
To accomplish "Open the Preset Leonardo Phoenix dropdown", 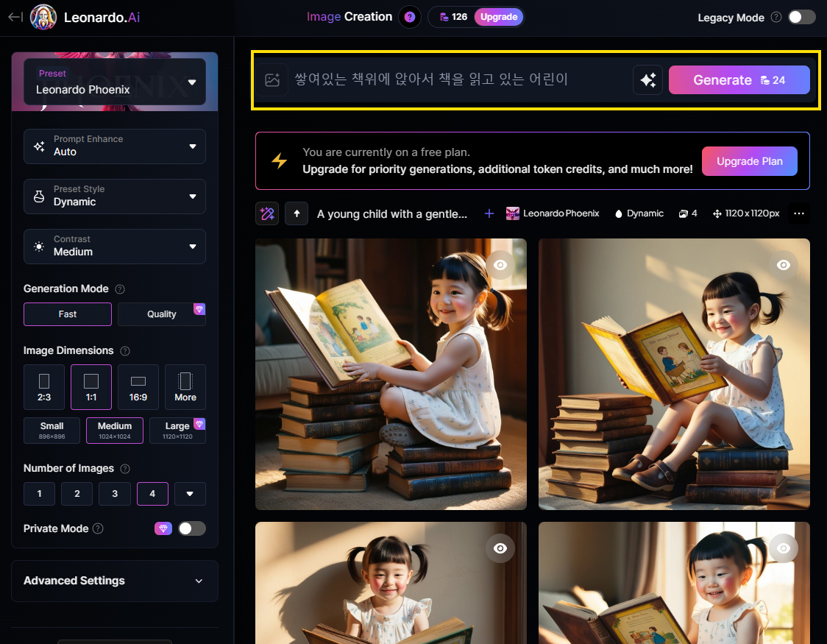I will pos(115,82).
